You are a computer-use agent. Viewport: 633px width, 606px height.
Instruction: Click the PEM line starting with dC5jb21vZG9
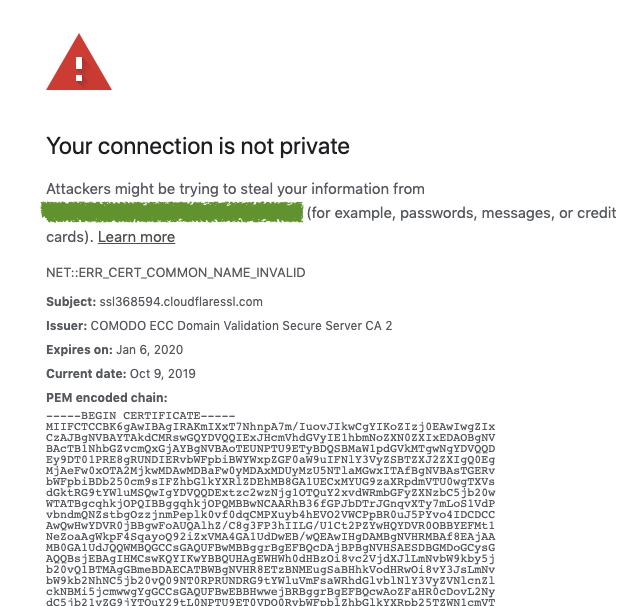click(270, 602)
